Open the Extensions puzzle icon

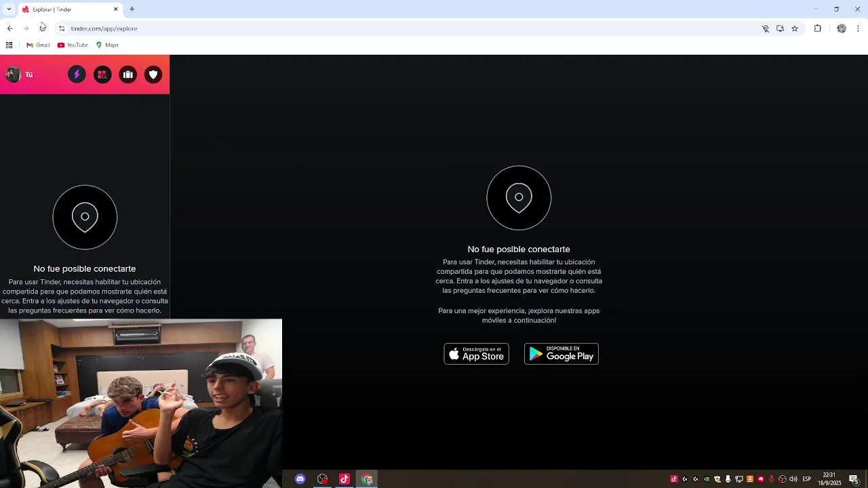pyautogui.click(x=818, y=28)
